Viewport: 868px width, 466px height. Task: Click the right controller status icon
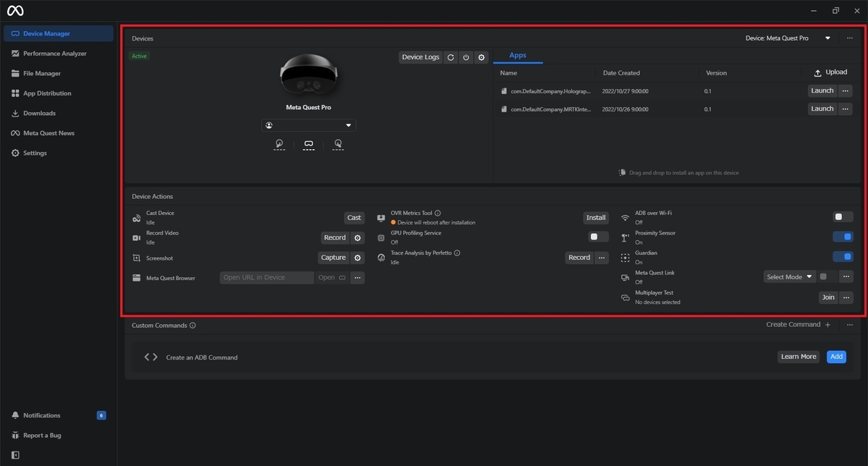(338, 145)
